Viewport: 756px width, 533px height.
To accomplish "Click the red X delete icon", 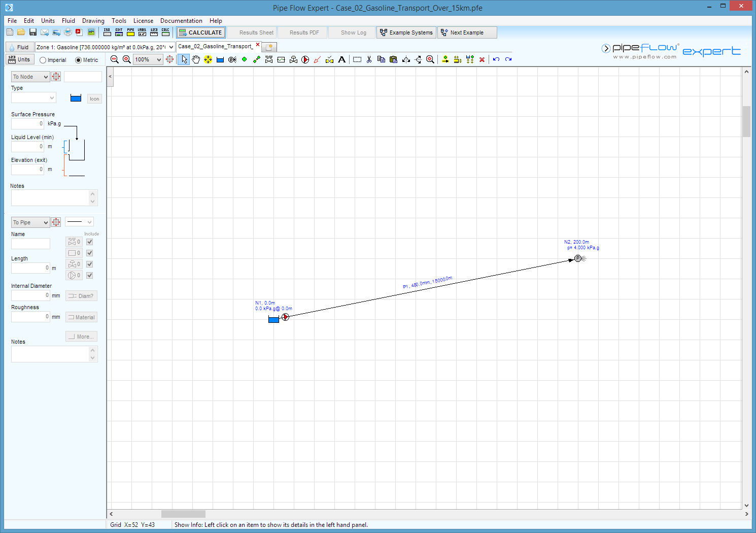I will 482,59.
